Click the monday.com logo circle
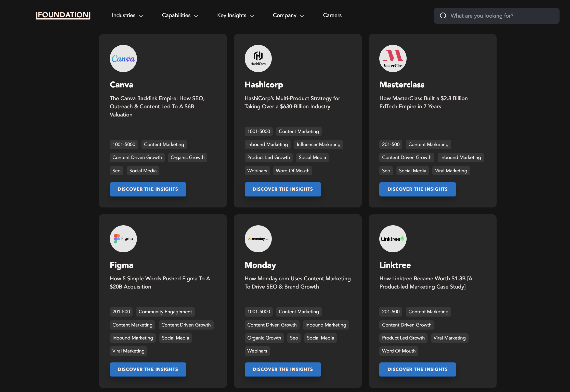The height and width of the screenshot is (392, 570). 258,239
